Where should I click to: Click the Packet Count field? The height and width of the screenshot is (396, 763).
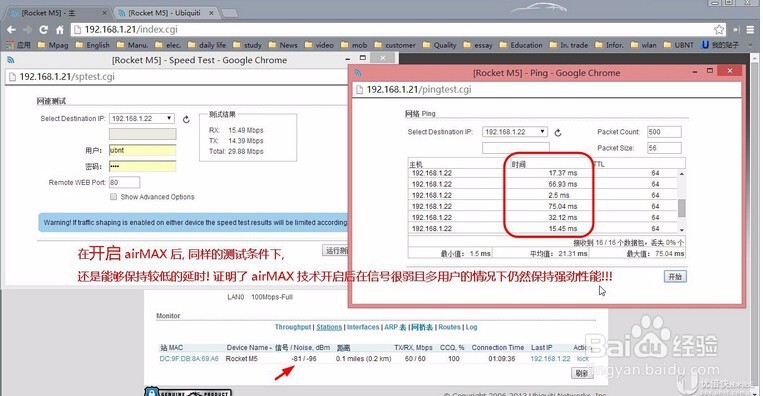click(x=664, y=132)
